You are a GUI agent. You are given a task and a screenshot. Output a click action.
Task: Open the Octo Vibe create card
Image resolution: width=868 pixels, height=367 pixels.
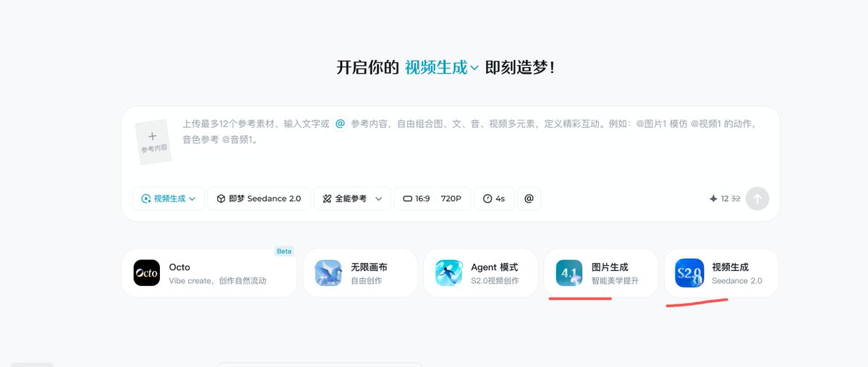pyautogui.click(x=209, y=273)
